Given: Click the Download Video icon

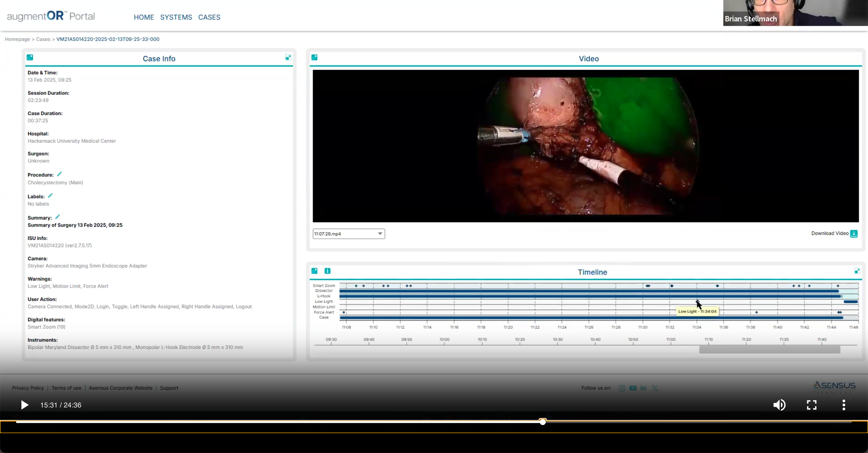Looking at the screenshot, I should [x=854, y=234].
